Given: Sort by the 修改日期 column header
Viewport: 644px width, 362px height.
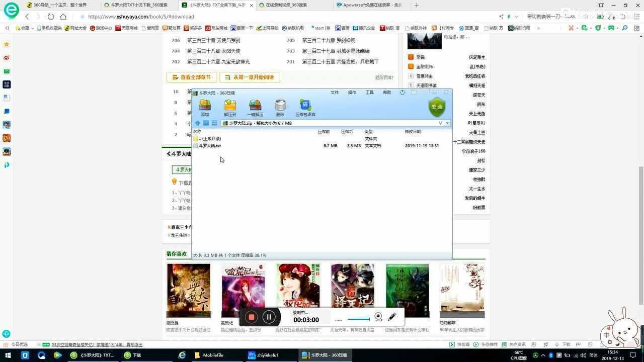Looking at the screenshot, I should point(413,132).
